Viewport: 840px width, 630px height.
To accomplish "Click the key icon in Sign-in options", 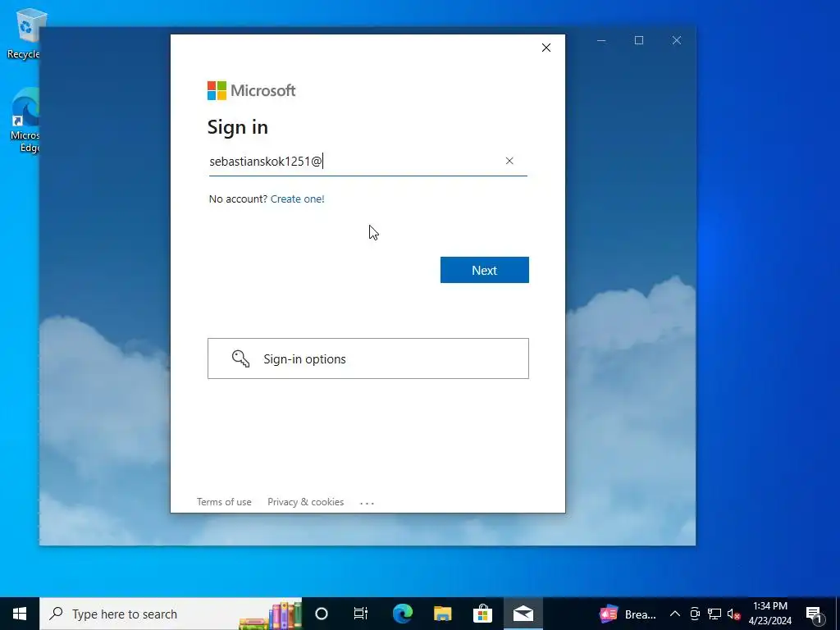I will [x=240, y=358].
